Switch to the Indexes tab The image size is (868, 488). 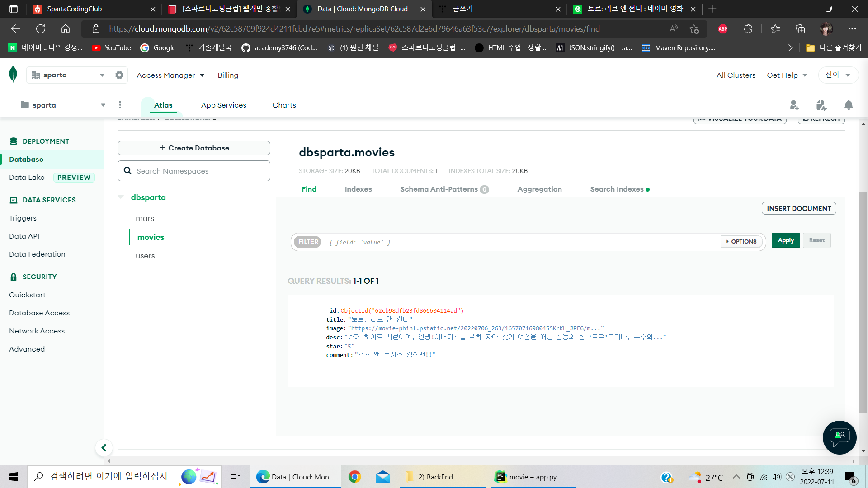coord(358,189)
